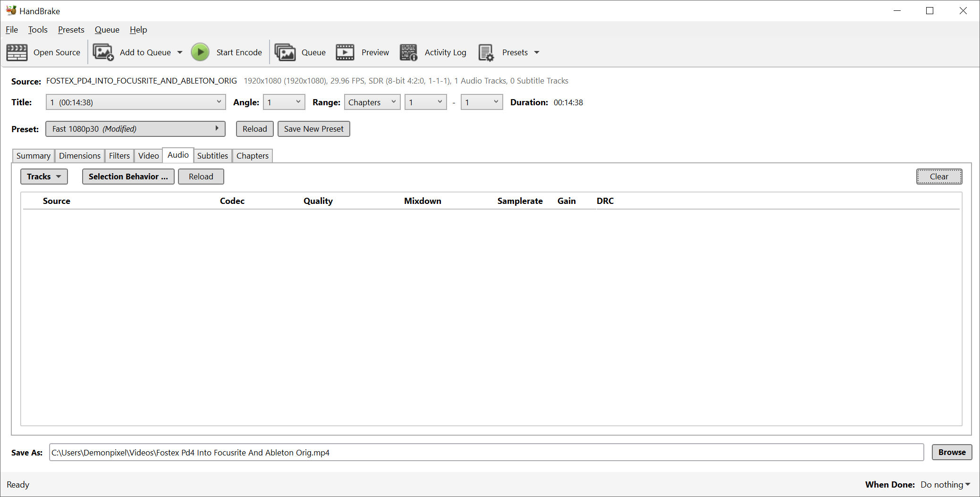980x497 pixels.
Task: Click the Presets gear-document icon
Action: [486, 52]
